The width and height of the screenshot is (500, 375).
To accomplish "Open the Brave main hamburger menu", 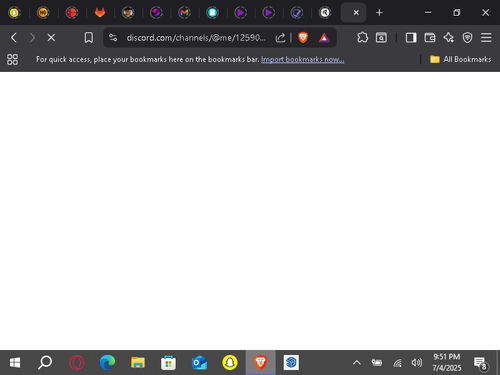I will click(486, 38).
